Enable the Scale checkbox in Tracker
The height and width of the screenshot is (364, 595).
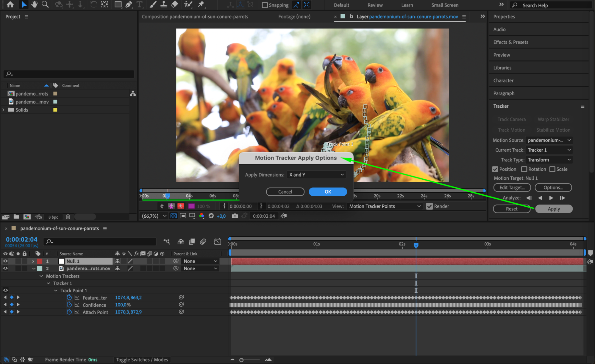(x=552, y=169)
